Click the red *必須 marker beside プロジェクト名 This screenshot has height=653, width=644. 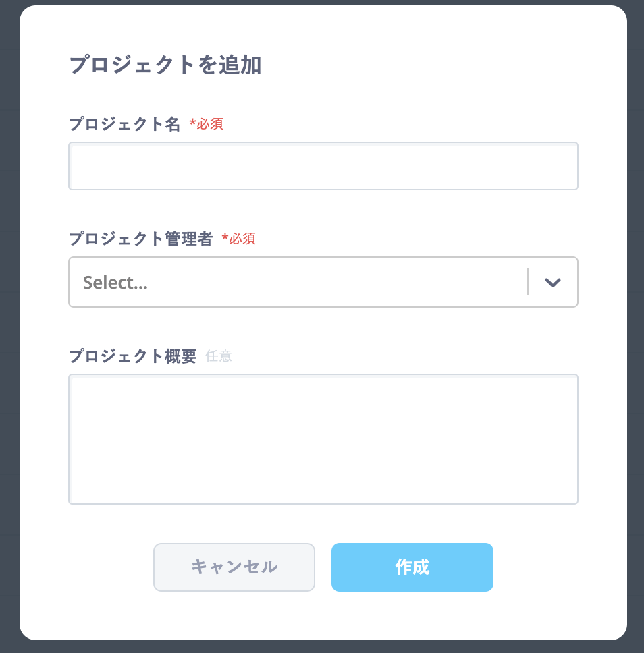click(206, 124)
